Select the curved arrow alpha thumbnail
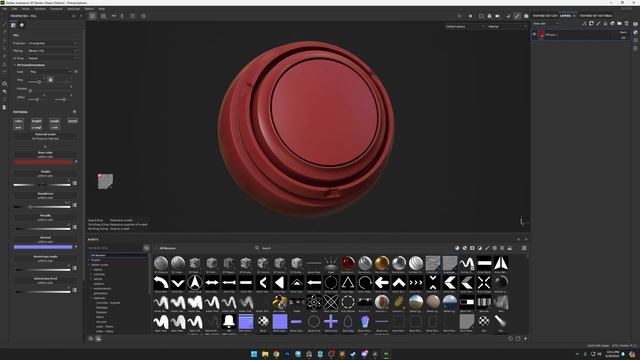Viewport: 640px width, 360px height. click(x=161, y=283)
